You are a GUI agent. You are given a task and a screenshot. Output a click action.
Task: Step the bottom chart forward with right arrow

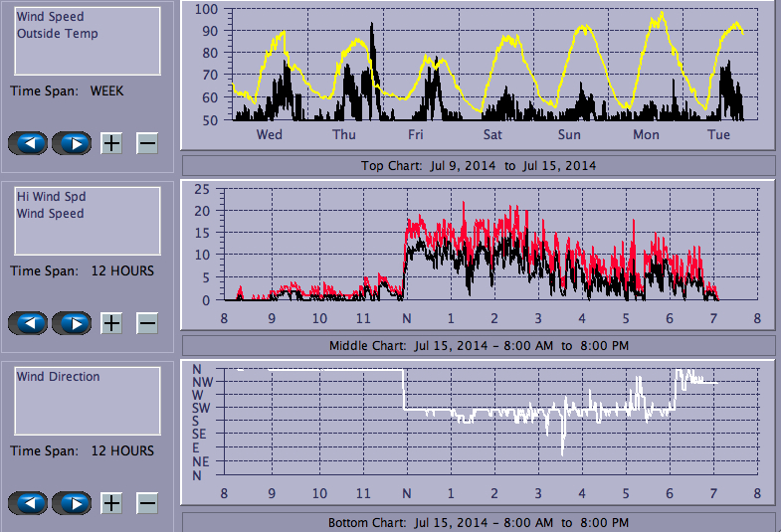[72, 503]
